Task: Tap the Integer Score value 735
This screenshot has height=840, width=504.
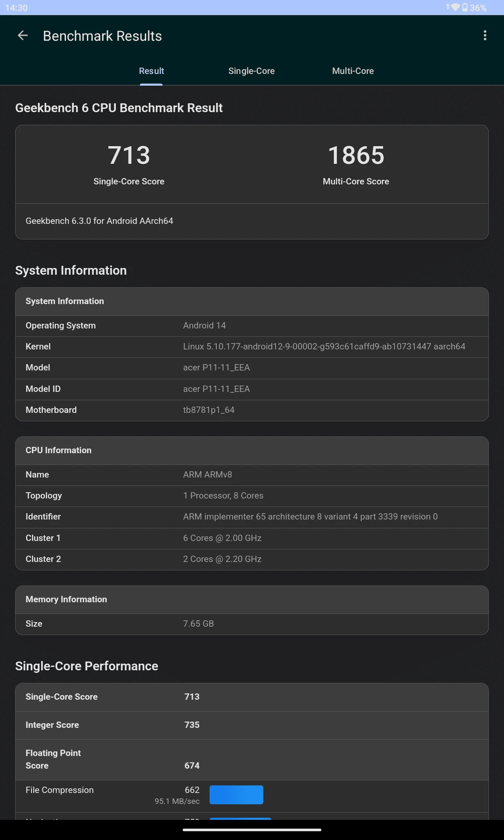Action: [192, 725]
